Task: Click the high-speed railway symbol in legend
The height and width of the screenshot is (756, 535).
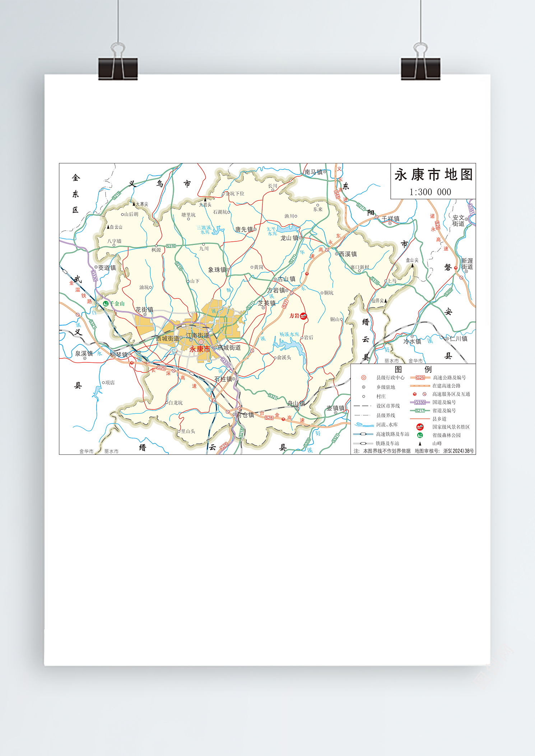Action: point(363,434)
